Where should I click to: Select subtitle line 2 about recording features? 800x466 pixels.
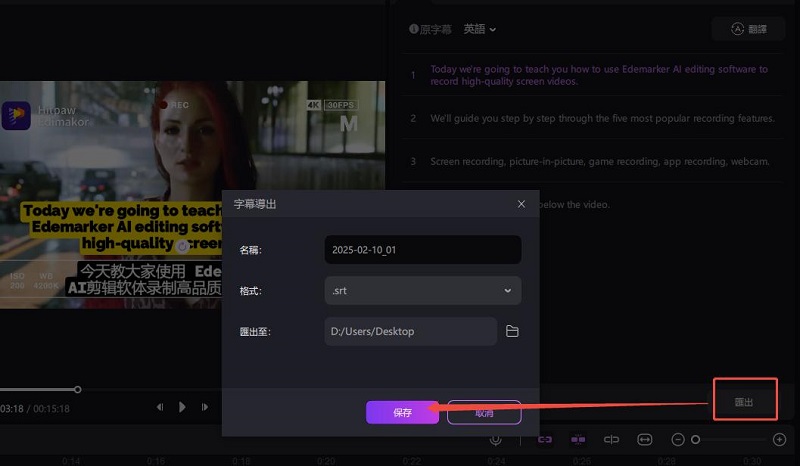point(602,118)
